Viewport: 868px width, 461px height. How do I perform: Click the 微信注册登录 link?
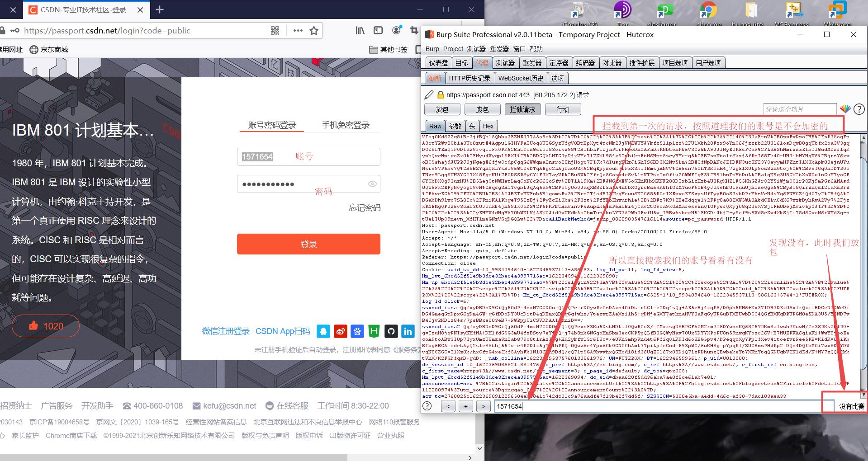226,331
